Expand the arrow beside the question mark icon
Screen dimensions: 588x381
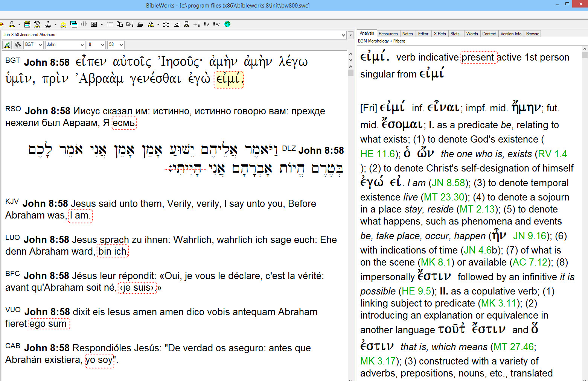55,24
